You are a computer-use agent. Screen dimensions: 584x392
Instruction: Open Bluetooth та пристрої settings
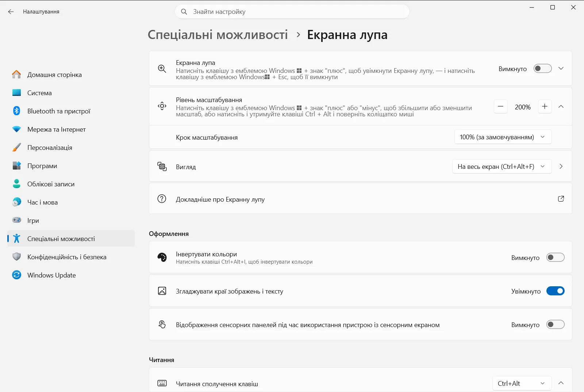click(71, 111)
